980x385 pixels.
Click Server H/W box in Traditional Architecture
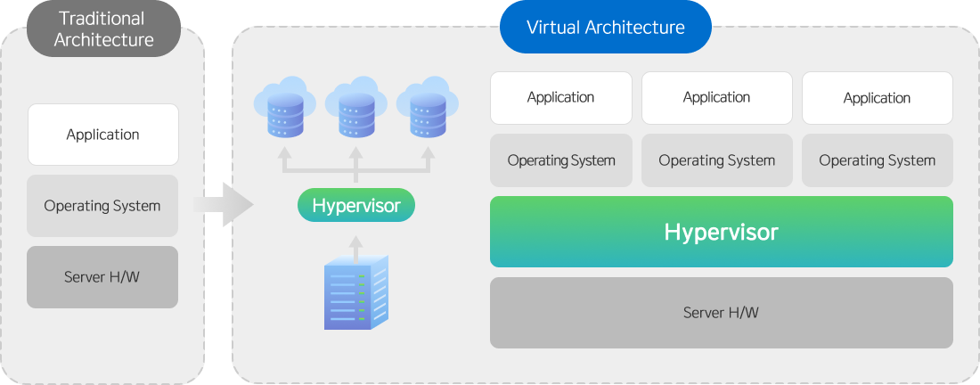tap(102, 277)
